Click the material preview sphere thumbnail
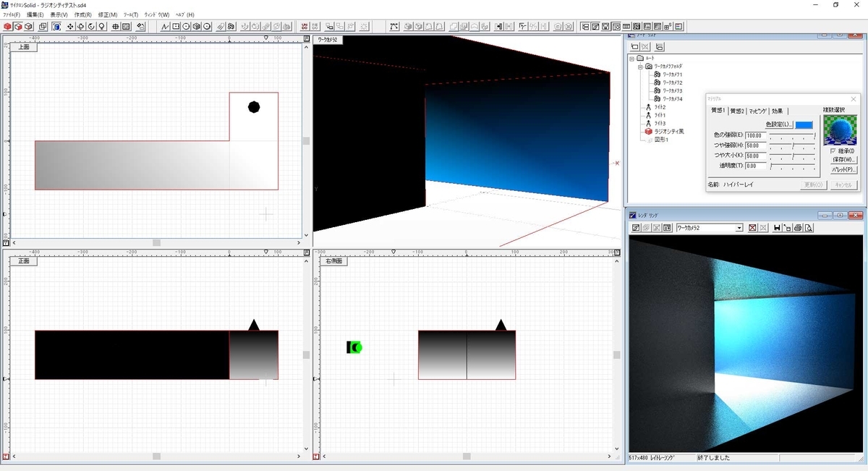The height and width of the screenshot is (471, 868). pos(841,130)
